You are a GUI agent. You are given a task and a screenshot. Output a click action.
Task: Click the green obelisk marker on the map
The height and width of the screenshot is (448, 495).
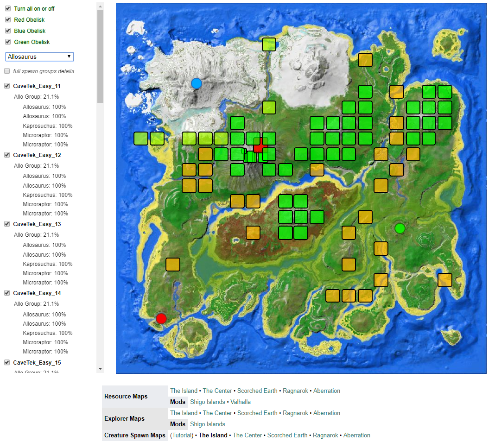[x=400, y=228]
